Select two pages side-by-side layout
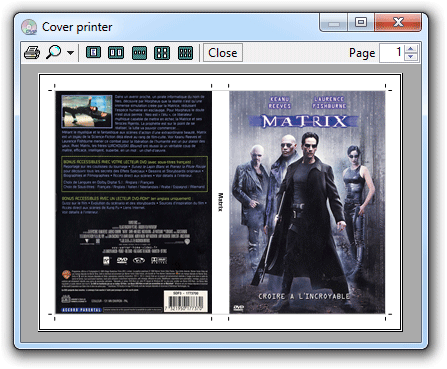The height and width of the screenshot is (369, 447). click(x=116, y=53)
